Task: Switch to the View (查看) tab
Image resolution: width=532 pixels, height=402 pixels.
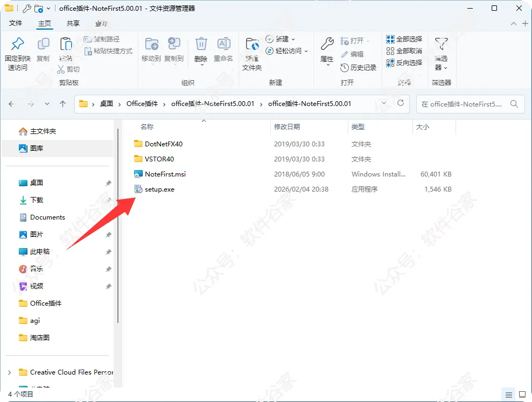Action: pos(101,23)
